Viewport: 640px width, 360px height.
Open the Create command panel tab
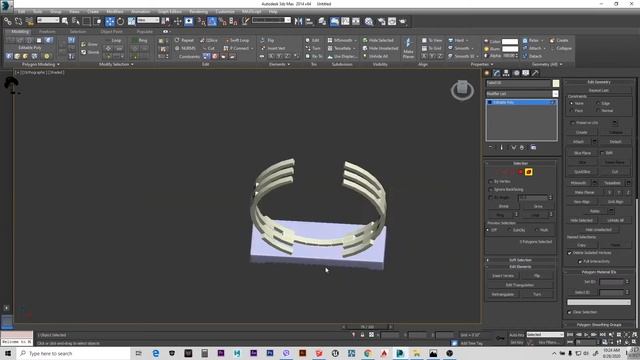coord(487,73)
